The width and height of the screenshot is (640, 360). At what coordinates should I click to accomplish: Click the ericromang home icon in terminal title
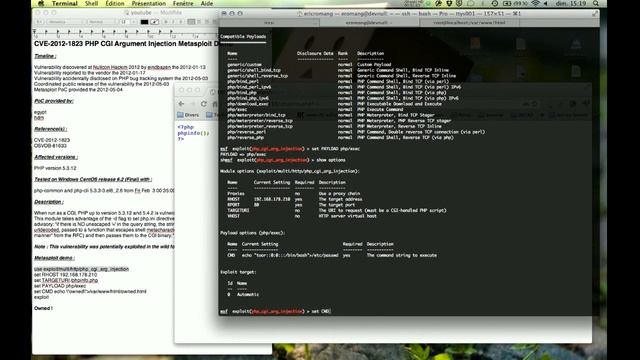click(300, 13)
